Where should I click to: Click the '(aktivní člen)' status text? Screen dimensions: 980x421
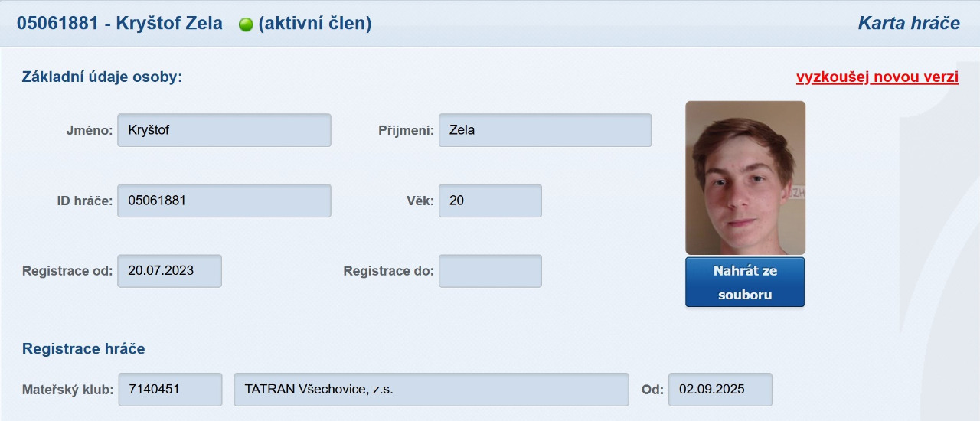pos(315,24)
